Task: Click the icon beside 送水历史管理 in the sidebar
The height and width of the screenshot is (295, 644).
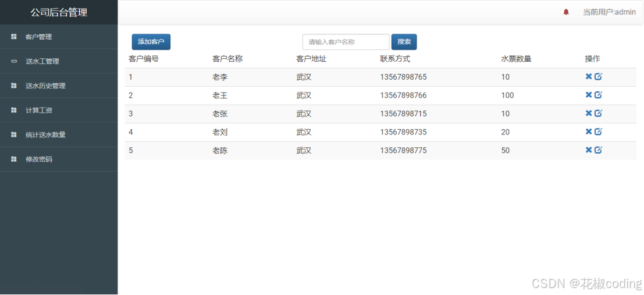Action: tap(13, 86)
